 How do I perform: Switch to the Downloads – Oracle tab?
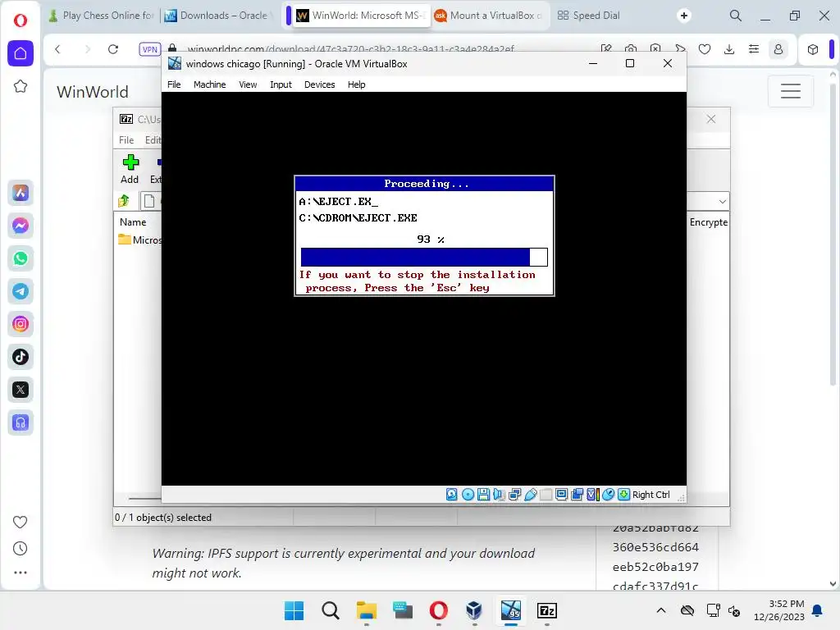217,16
